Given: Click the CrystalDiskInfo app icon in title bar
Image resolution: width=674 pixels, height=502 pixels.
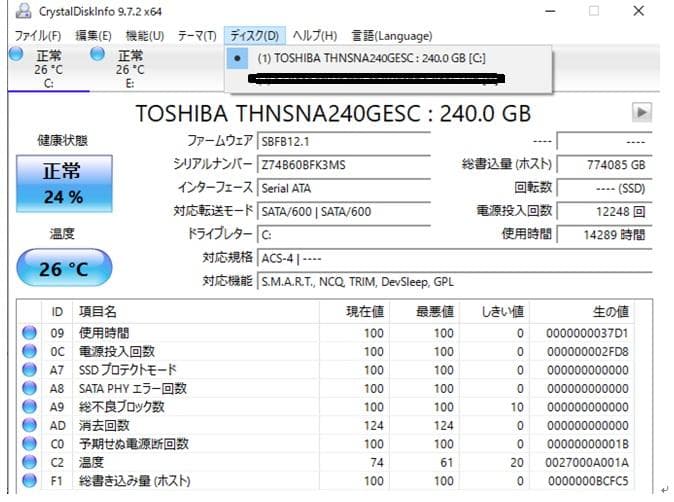Looking at the screenshot, I should point(23,11).
